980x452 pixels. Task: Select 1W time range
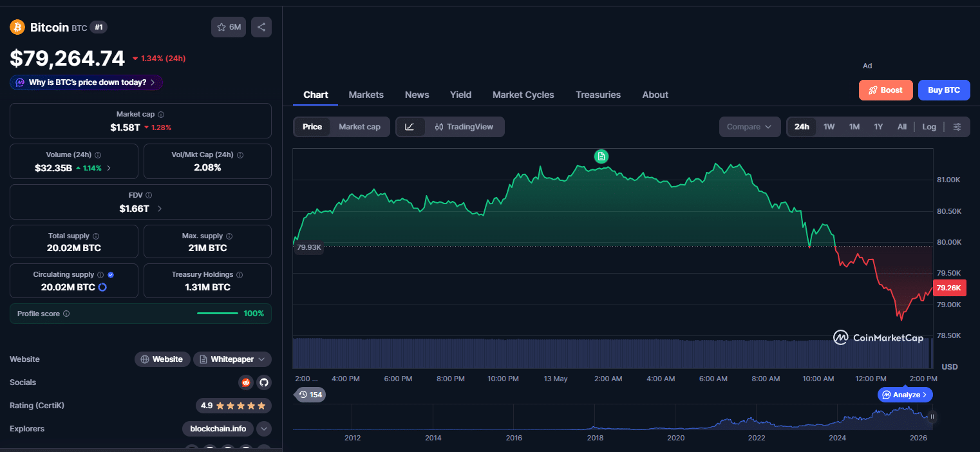(x=829, y=127)
